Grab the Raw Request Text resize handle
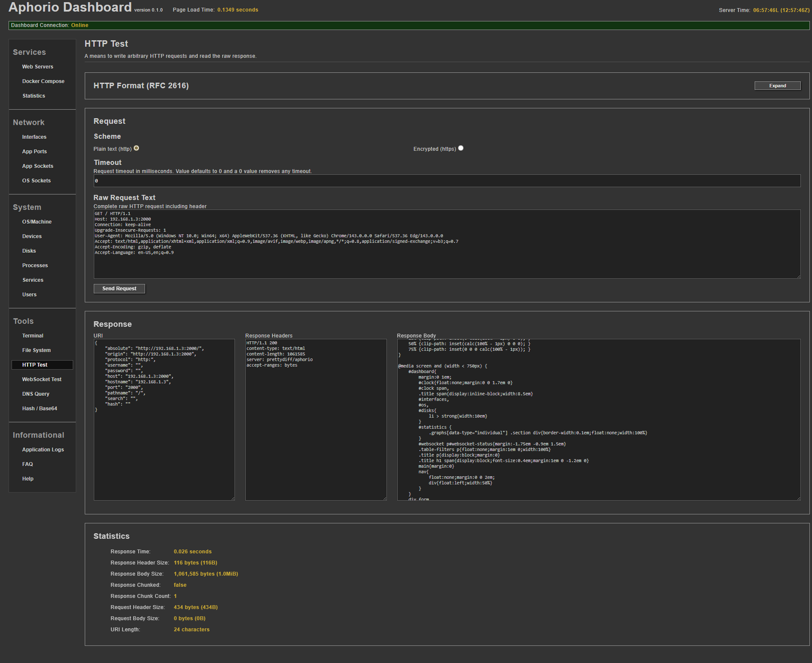The image size is (812, 663). 798,277
